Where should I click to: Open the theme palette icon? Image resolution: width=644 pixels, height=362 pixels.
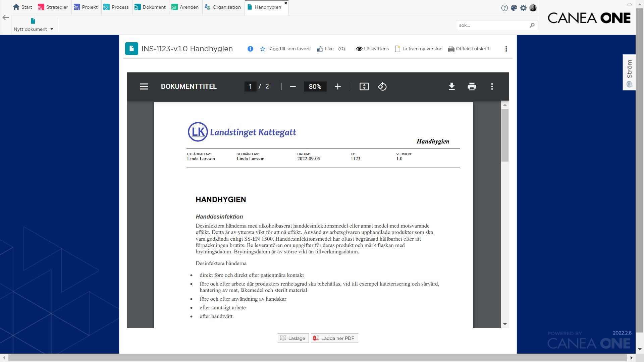[x=514, y=8]
